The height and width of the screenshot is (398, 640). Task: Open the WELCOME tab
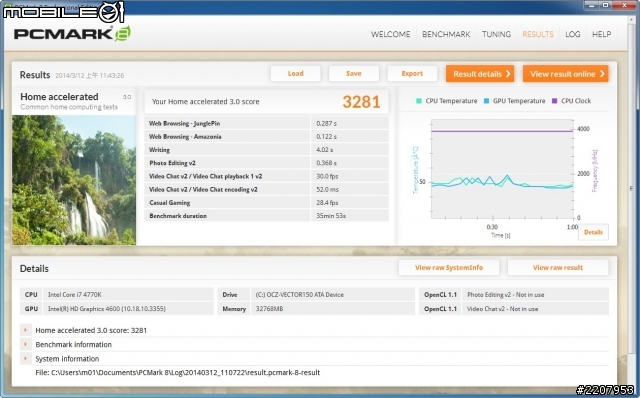coord(390,34)
